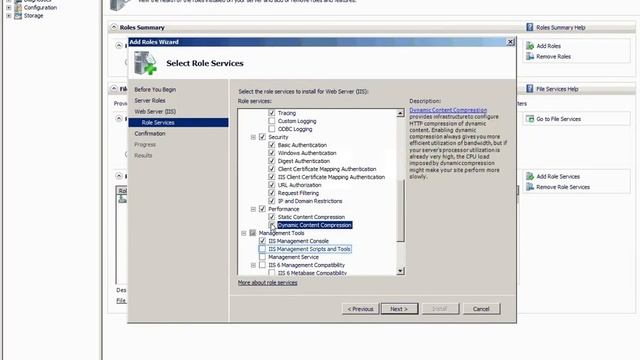The height and width of the screenshot is (360, 640).
Task: Click the Remove Role Services link
Action: (563, 187)
